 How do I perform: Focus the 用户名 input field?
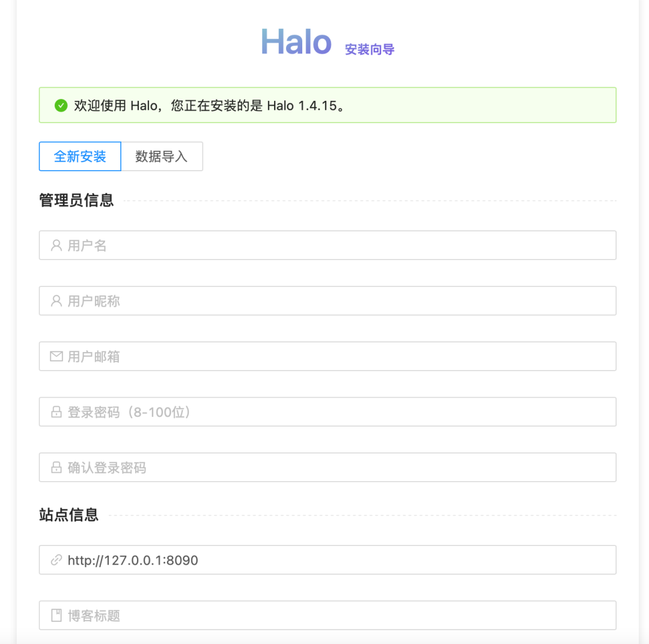click(x=328, y=245)
